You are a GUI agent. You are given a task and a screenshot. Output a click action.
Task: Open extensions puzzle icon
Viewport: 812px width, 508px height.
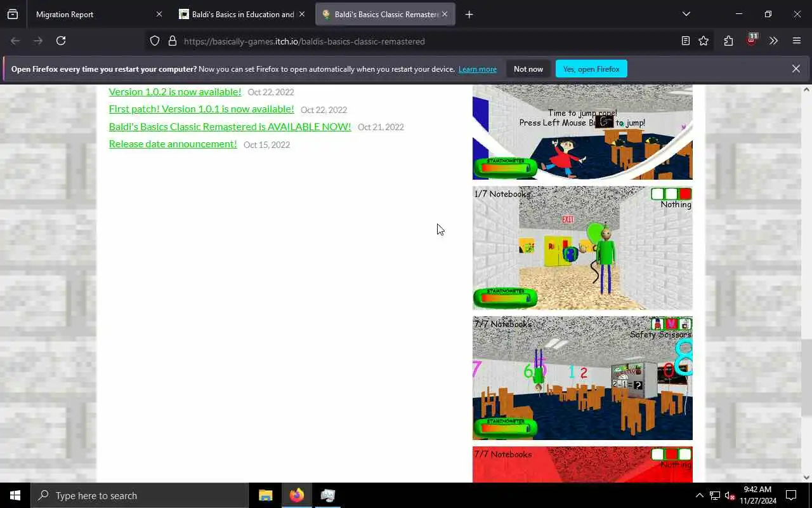pyautogui.click(x=728, y=41)
